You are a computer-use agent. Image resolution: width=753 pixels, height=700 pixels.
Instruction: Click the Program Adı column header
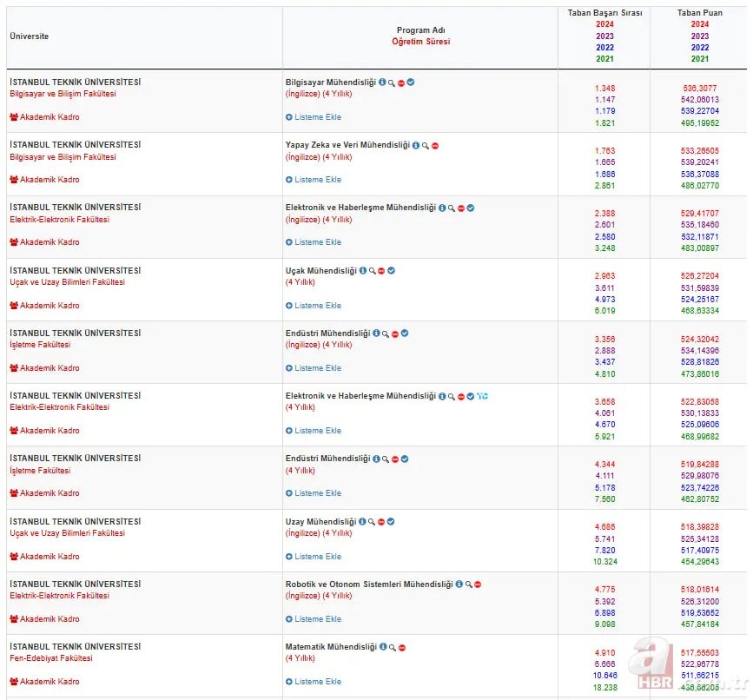click(420, 30)
